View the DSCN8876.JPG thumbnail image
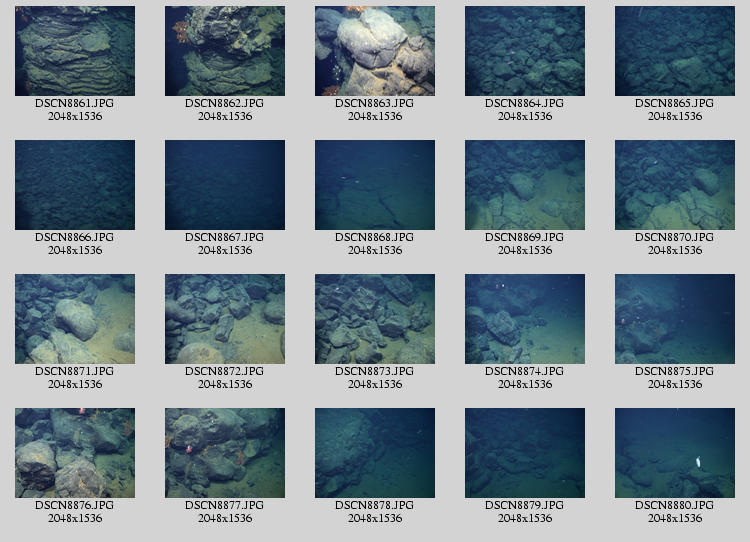This screenshot has height=542, width=750. coord(75,453)
